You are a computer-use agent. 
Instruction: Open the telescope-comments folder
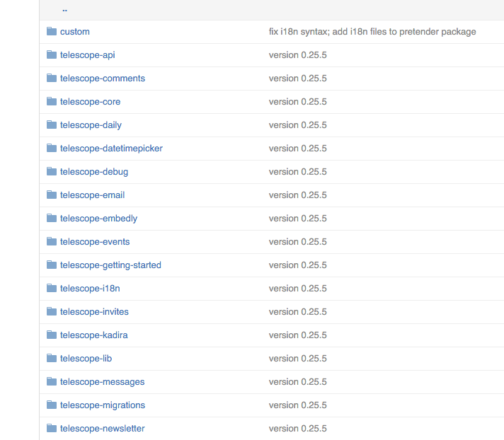pyautogui.click(x=103, y=79)
